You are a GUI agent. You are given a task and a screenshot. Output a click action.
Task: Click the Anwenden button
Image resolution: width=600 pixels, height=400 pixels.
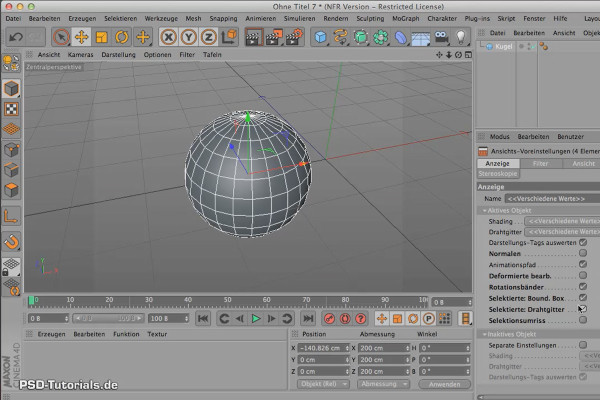pos(444,384)
